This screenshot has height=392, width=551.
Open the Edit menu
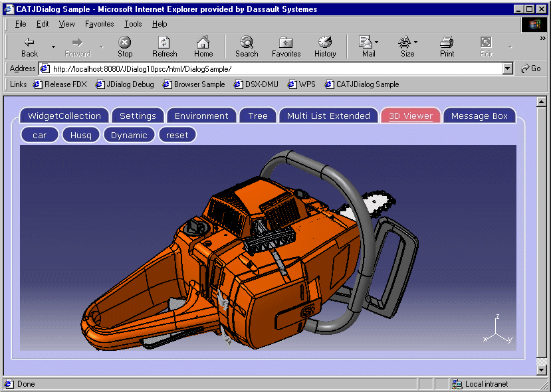[x=43, y=24]
